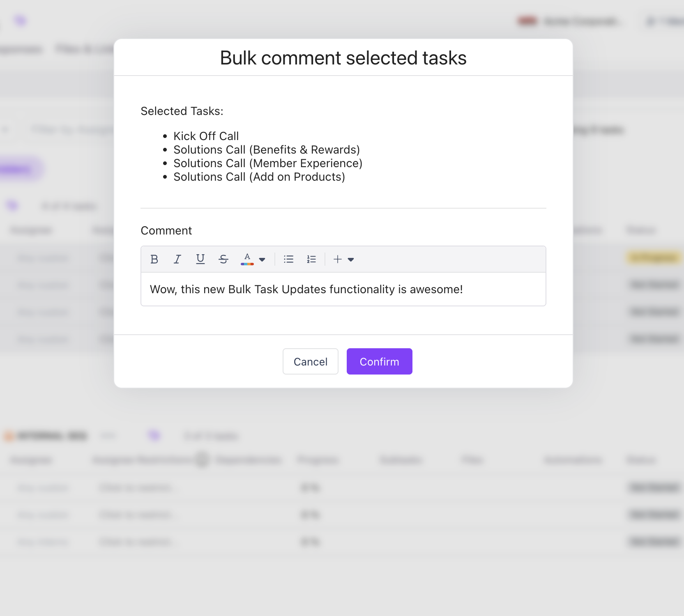Click the plus icon to insert content
The image size is (684, 616).
(x=337, y=259)
